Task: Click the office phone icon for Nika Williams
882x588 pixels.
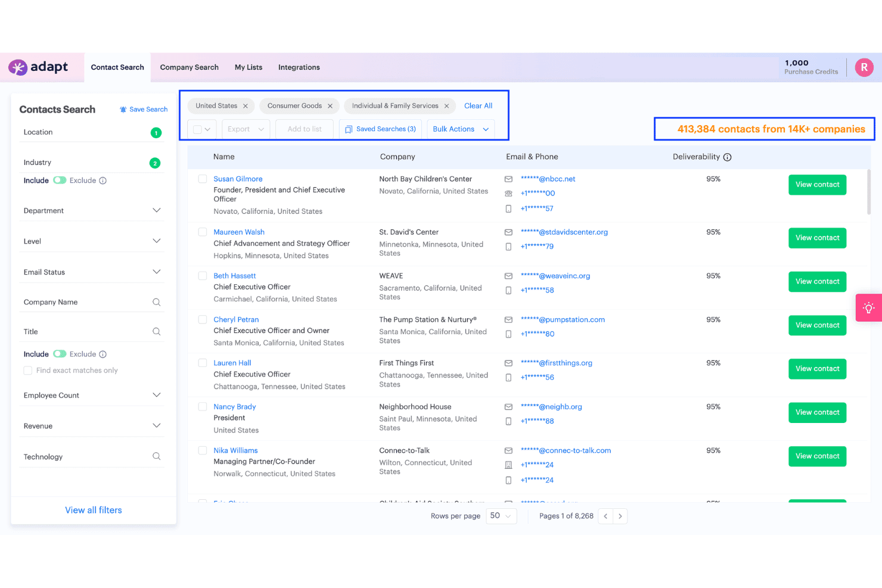Action: point(508,465)
